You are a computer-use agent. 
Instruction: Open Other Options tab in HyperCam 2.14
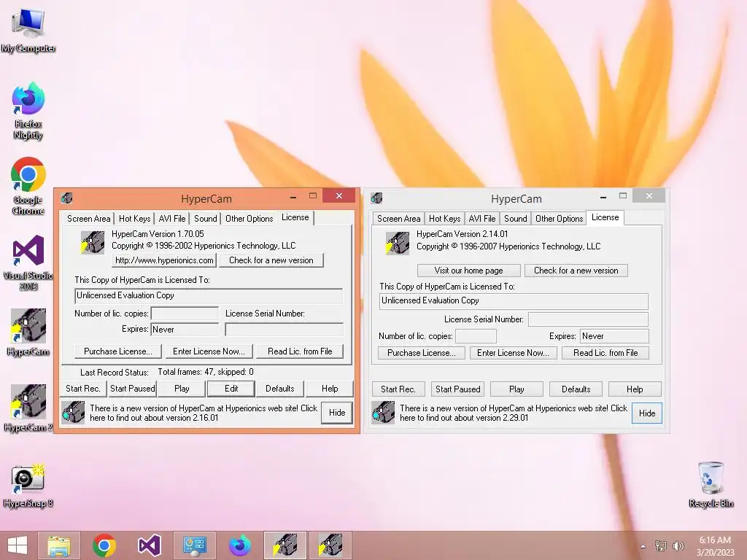click(x=560, y=219)
